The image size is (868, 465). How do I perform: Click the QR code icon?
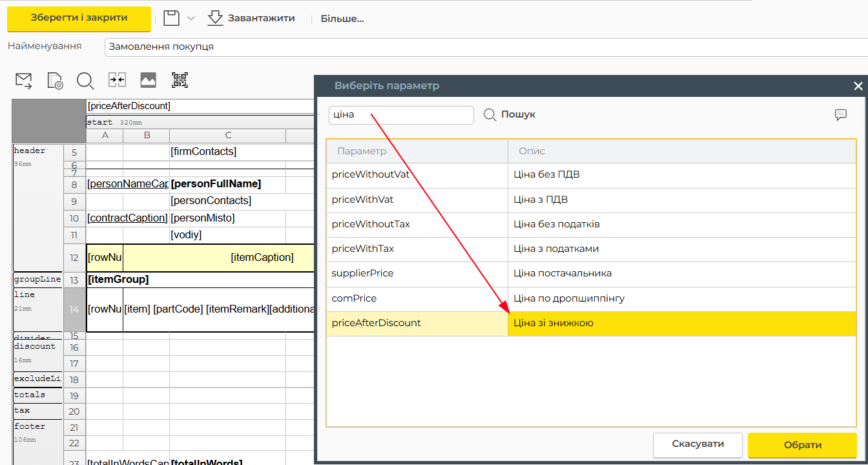[x=180, y=80]
